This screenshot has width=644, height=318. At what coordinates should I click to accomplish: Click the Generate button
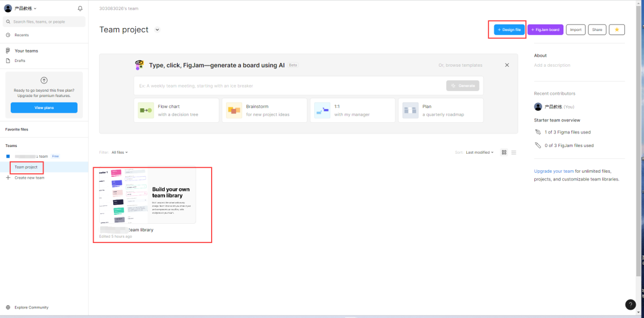(463, 86)
